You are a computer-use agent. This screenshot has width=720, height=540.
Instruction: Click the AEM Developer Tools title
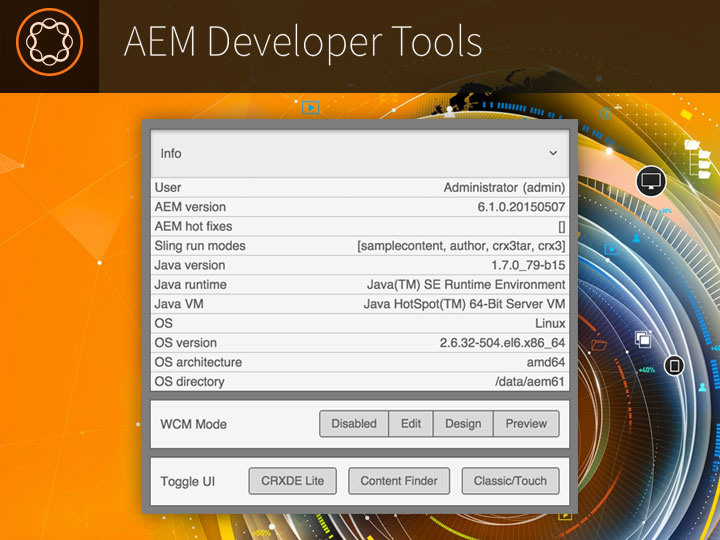(x=303, y=42)
